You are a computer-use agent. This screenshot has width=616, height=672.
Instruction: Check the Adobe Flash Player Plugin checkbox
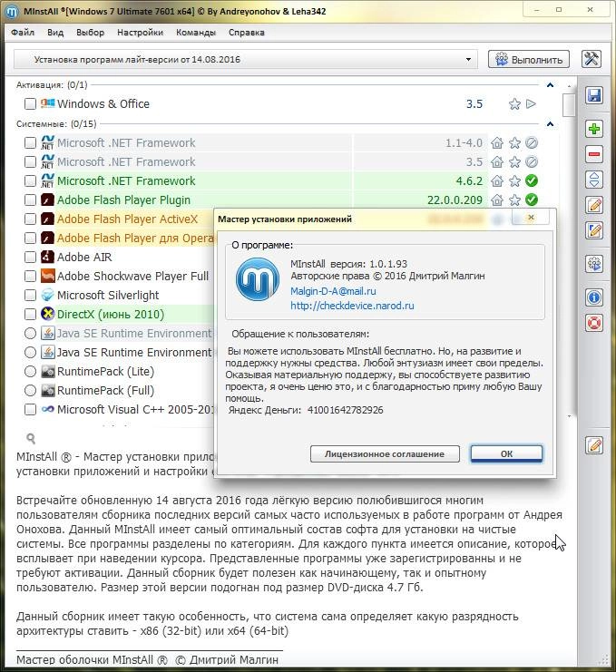(x=30, y=200)
